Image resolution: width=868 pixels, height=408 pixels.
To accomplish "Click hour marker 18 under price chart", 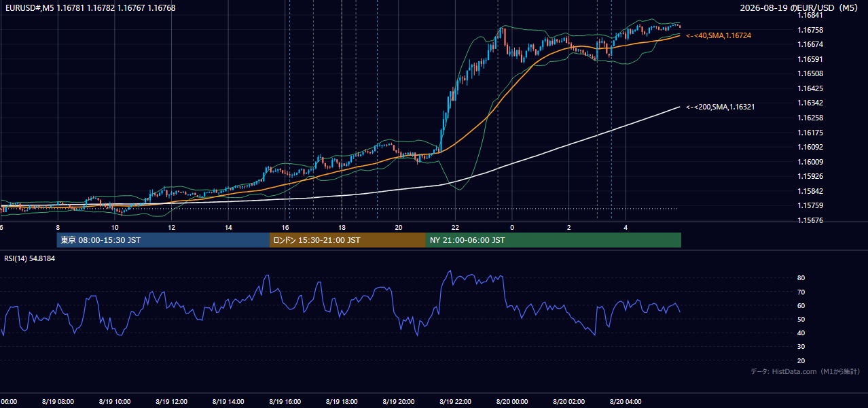I will coord(342,228).
